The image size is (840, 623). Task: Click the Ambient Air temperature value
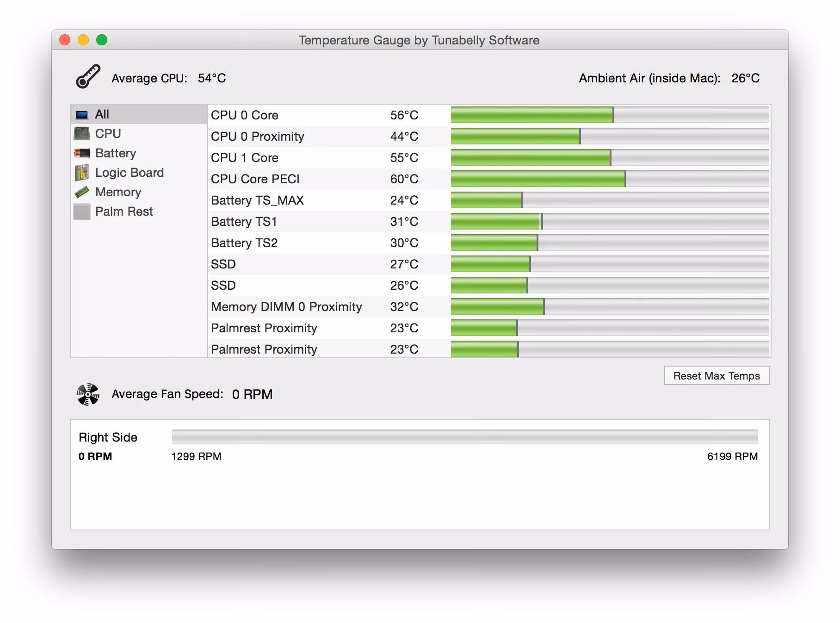[745, 78]
